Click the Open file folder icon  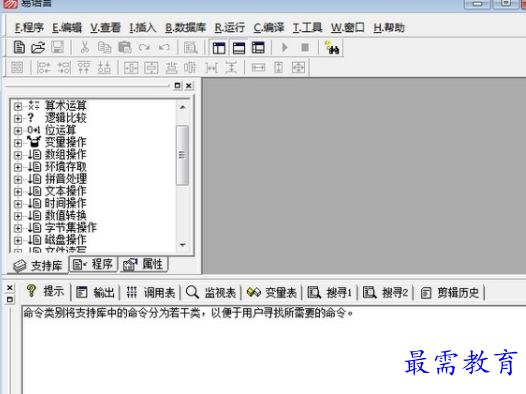coord(38,47)
